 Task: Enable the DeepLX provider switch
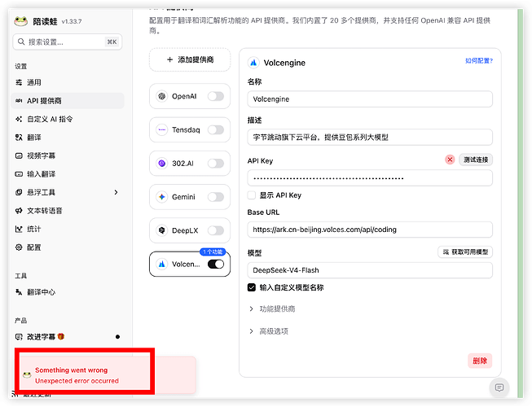[216, 230]
